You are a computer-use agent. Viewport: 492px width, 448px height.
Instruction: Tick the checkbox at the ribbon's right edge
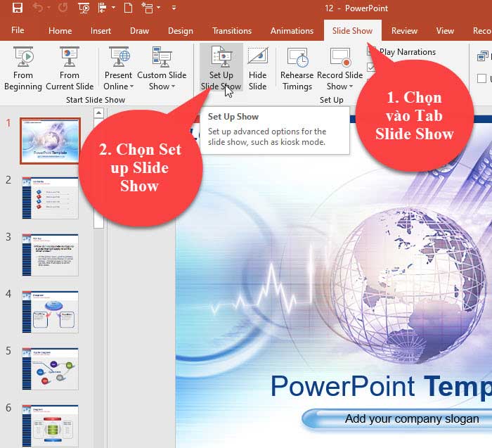point(482,79)
